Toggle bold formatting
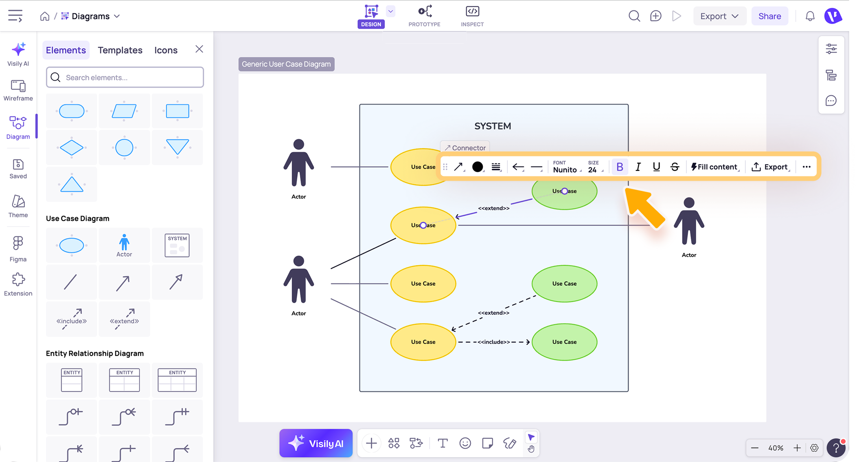 620,167
